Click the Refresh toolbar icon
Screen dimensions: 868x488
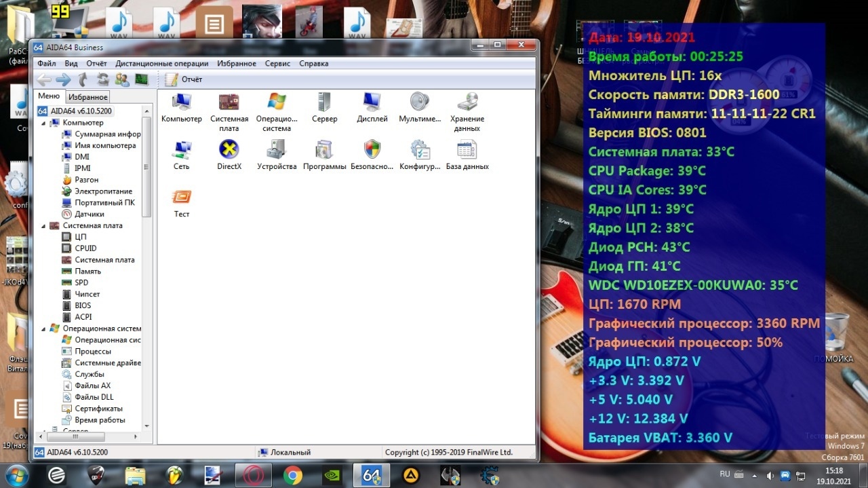point(102,79)
